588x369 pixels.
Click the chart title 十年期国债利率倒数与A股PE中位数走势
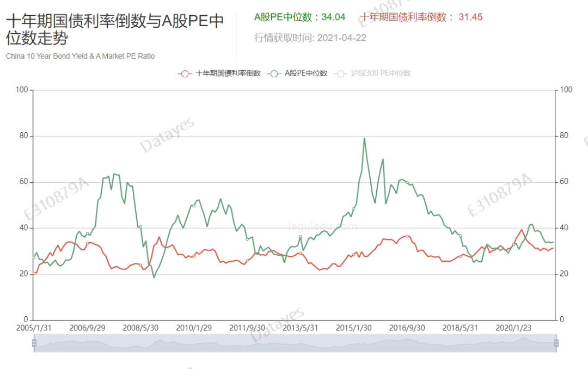tap(115, 30)
